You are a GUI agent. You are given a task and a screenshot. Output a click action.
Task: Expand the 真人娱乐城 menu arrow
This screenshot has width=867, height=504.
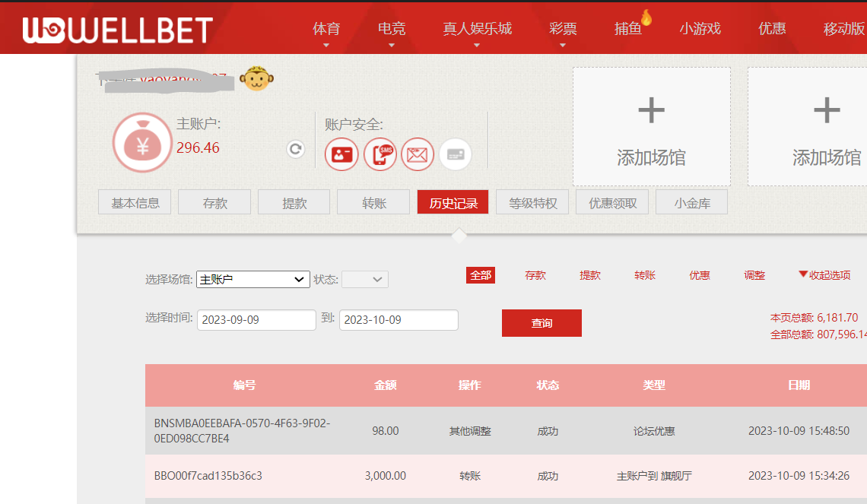(x=477, y=46)
